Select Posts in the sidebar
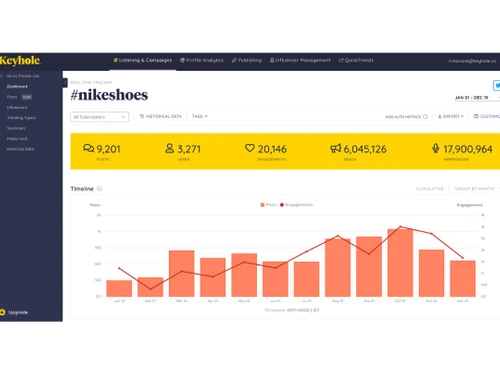Screen dimensions: 500x375 tap(12, 97)
